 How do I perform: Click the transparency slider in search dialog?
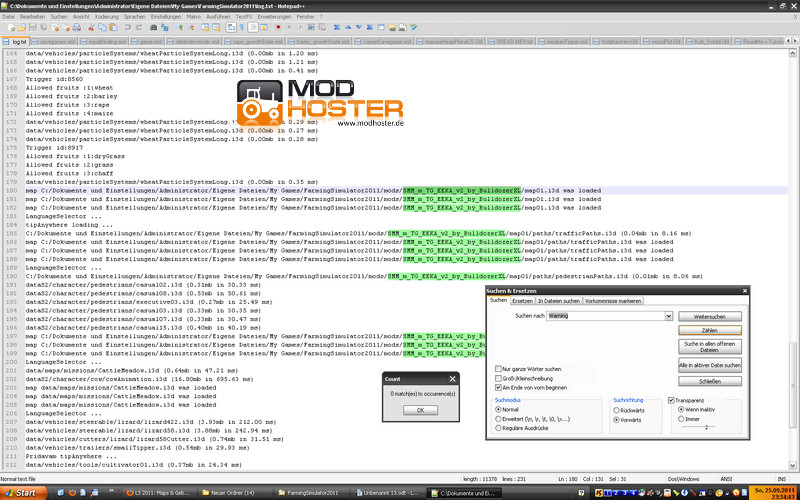point(706,427)
